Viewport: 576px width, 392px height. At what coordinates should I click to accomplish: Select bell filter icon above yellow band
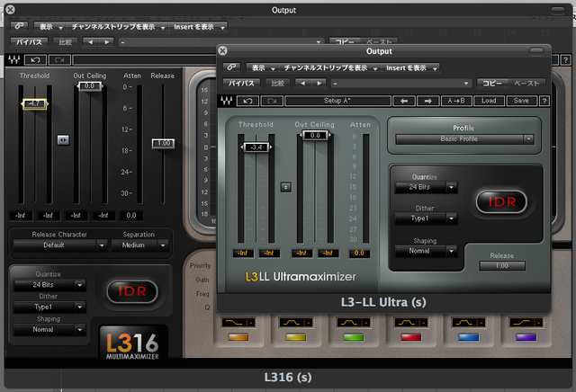tap(296, 322)
